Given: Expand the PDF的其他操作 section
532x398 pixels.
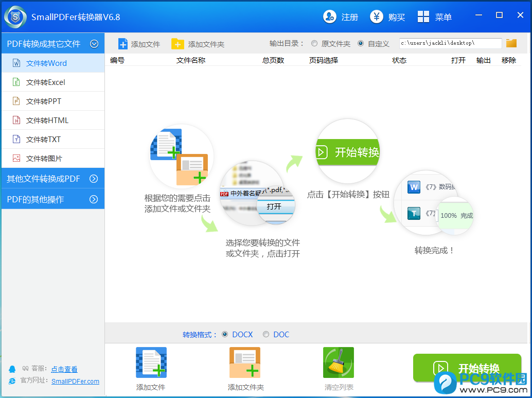Looking at the screenshot, I should pos(94,199).
